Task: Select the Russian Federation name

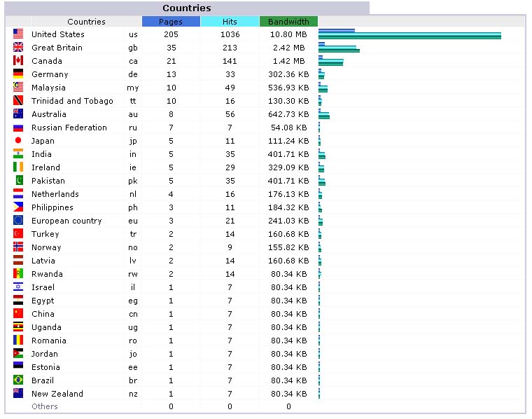Action: point(69,128)
